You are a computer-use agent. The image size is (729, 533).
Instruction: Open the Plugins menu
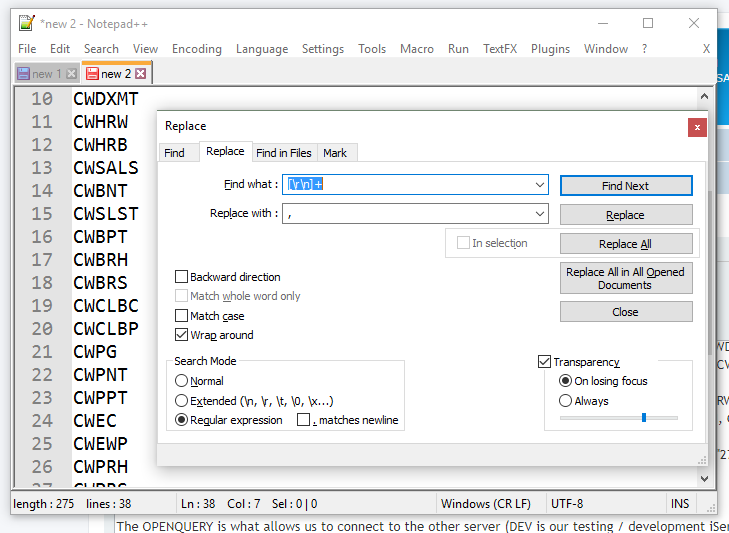[550, 49]
